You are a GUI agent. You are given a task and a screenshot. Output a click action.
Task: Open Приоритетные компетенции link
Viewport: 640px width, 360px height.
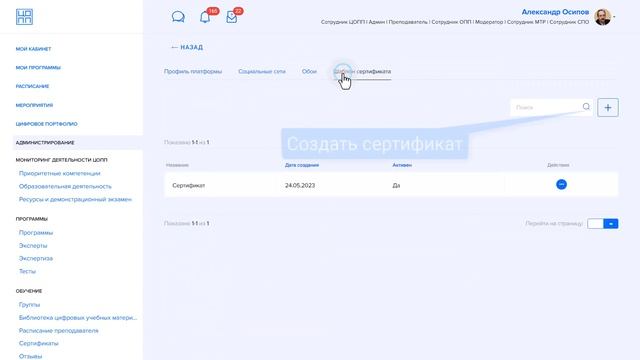click(60, 173)
